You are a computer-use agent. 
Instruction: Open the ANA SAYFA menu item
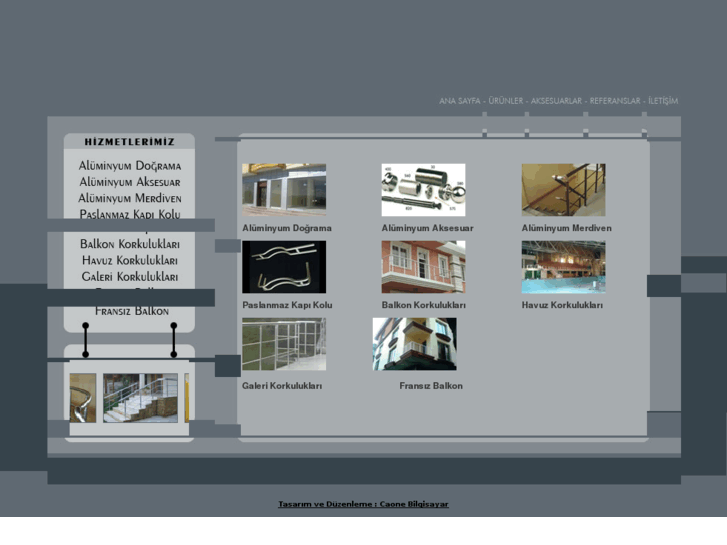[459, 101]
